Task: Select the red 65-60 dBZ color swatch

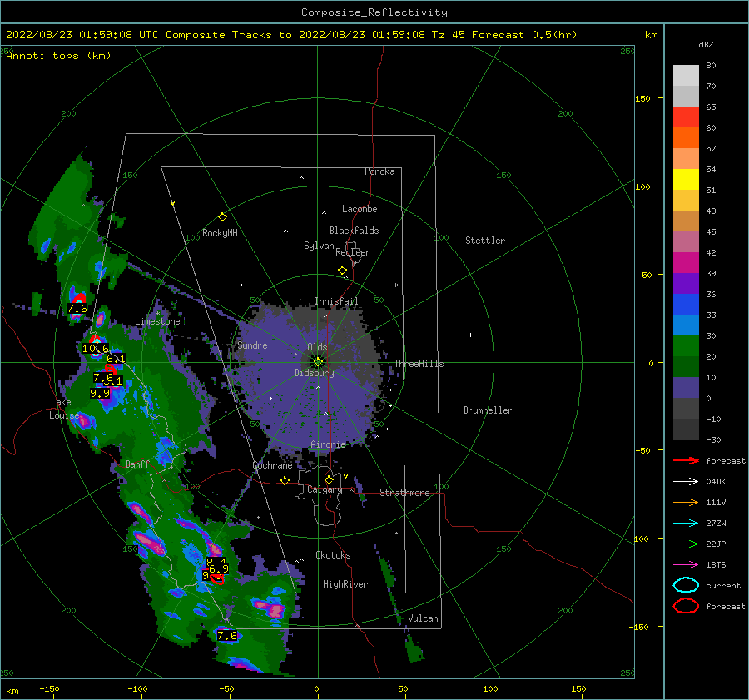Action: [686, 117]
